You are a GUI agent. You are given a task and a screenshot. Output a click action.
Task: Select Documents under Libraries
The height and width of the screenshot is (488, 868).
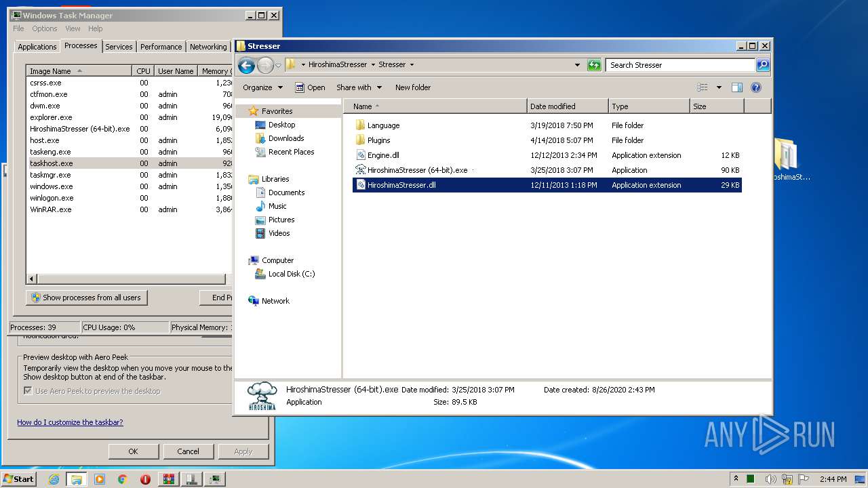click(x=286, y=192)
